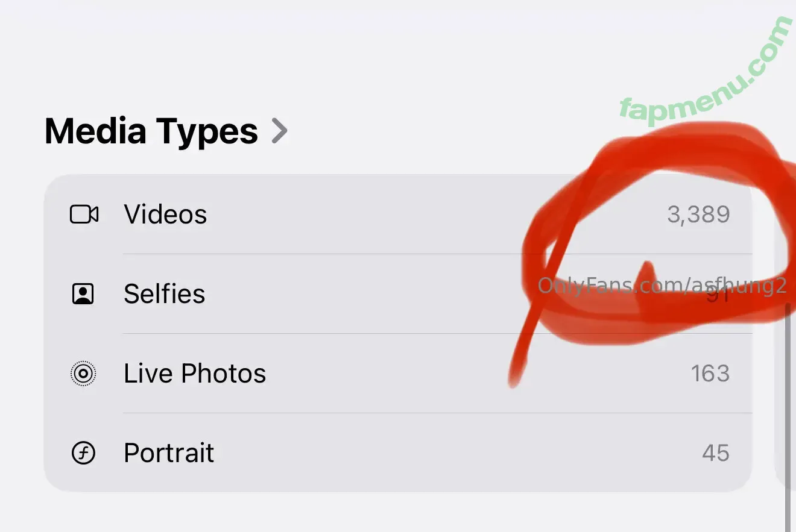
Task: Click the OnlyFans.com/asfhung2 watermark text
Action: (662, 286)
